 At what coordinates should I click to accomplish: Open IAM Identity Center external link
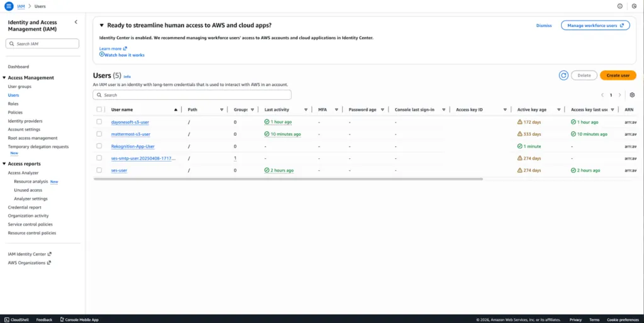(30, 254)
